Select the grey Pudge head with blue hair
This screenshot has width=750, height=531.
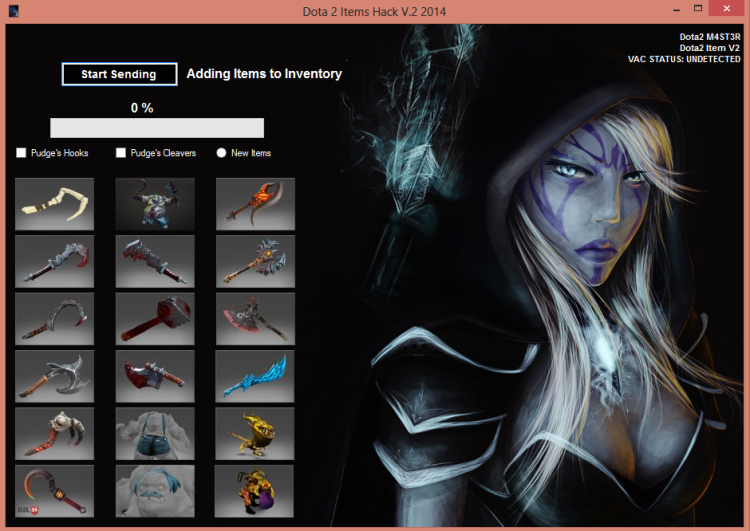[155, 491]
